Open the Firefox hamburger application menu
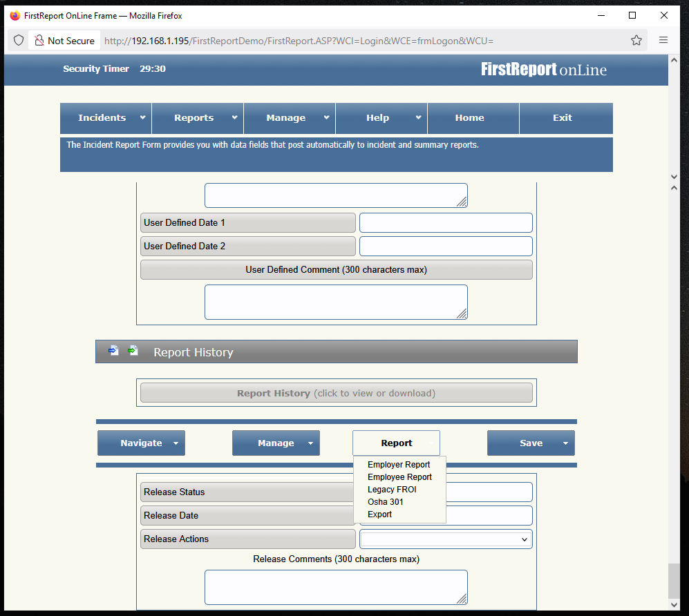 pyautogui.click(x=663, y=41)
